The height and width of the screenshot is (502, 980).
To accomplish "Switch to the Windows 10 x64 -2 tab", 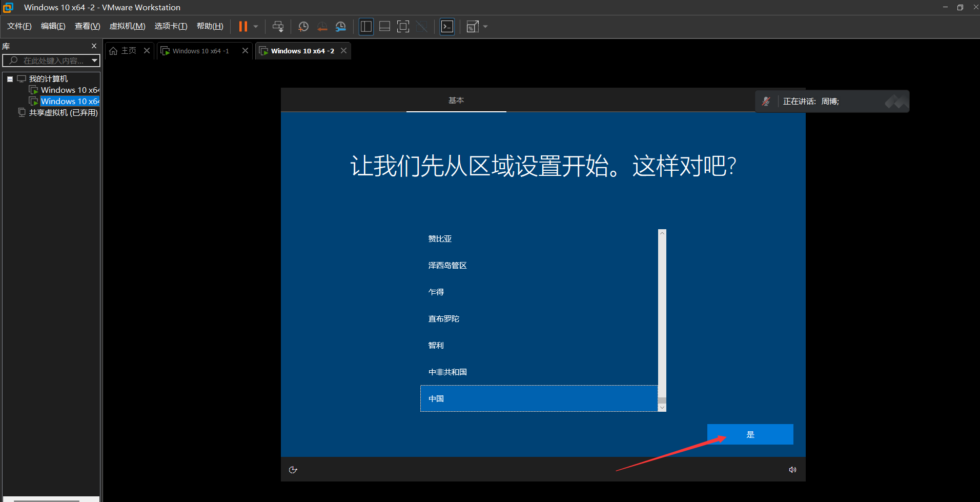I will click(302, 51).
